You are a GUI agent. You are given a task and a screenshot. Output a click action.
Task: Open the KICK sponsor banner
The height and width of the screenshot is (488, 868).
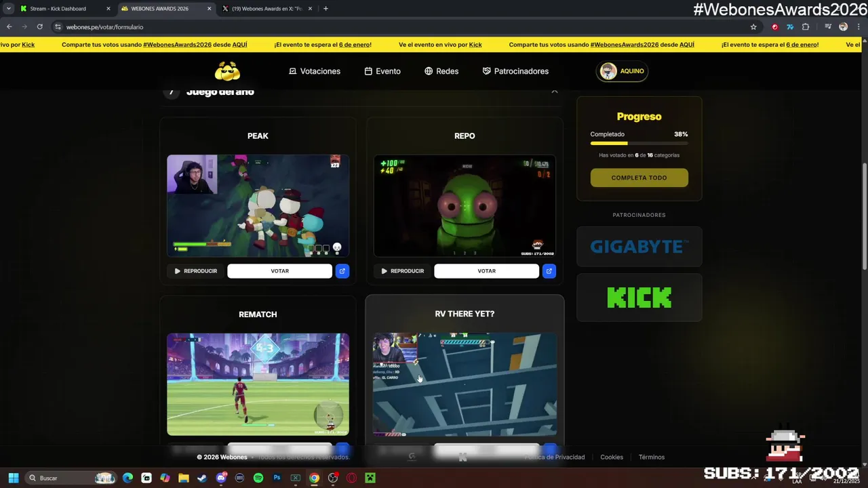tap(639, 298)
